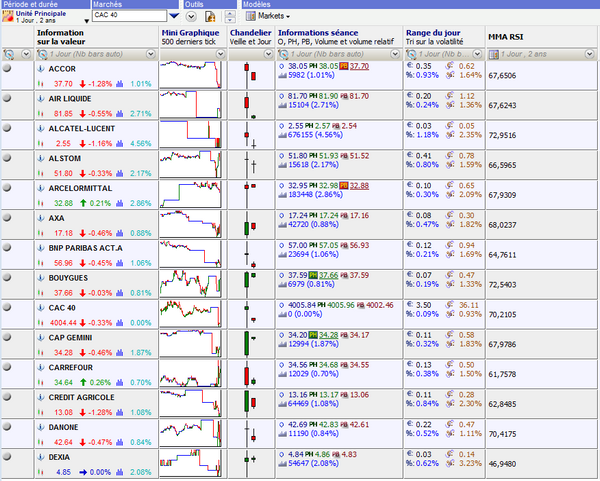
Task: Click grid icon in MMA RSI filter row
Action: point(494,54)
